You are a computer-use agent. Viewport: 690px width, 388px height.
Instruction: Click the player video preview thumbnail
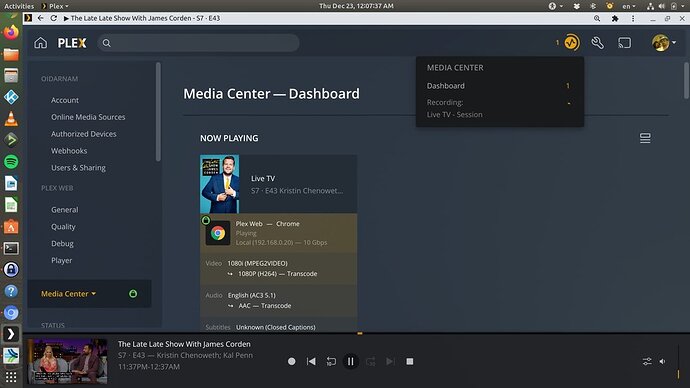coord(68,361)
